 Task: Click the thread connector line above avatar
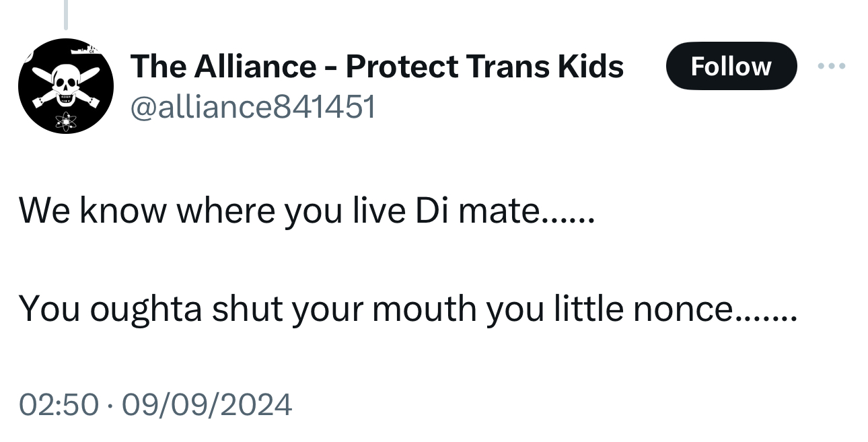tap(65, 15)
